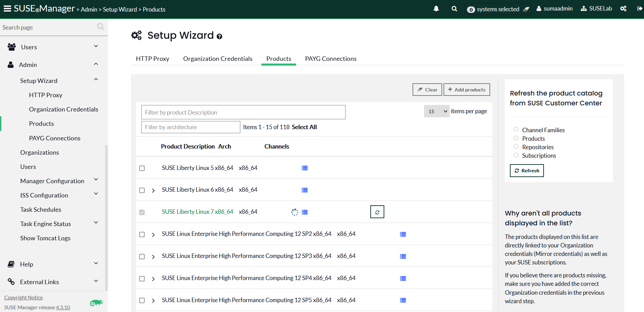This screenshot has width=644, height=312.
Task: Open the notifications bell
Action: click(x=436, y=9)
